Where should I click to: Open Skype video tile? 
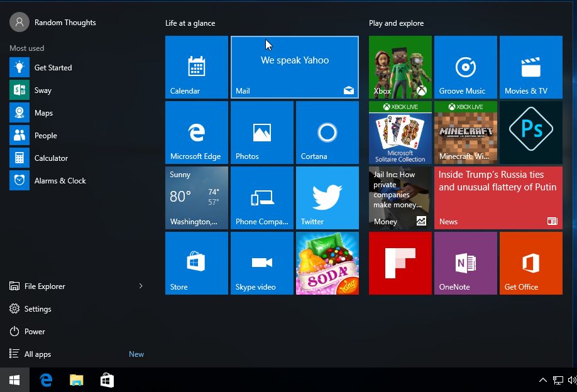[262, 263]
